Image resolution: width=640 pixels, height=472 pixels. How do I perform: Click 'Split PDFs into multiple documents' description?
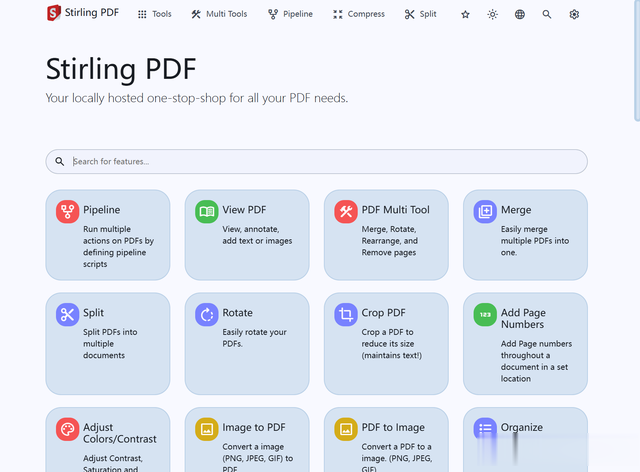point(110,344)
